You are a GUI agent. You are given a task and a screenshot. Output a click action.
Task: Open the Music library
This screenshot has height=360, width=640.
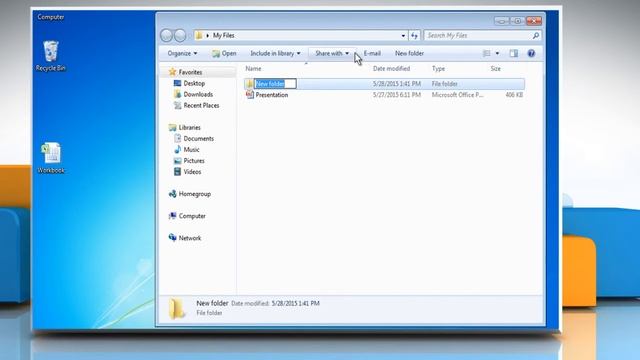click(x=191, y=149)
